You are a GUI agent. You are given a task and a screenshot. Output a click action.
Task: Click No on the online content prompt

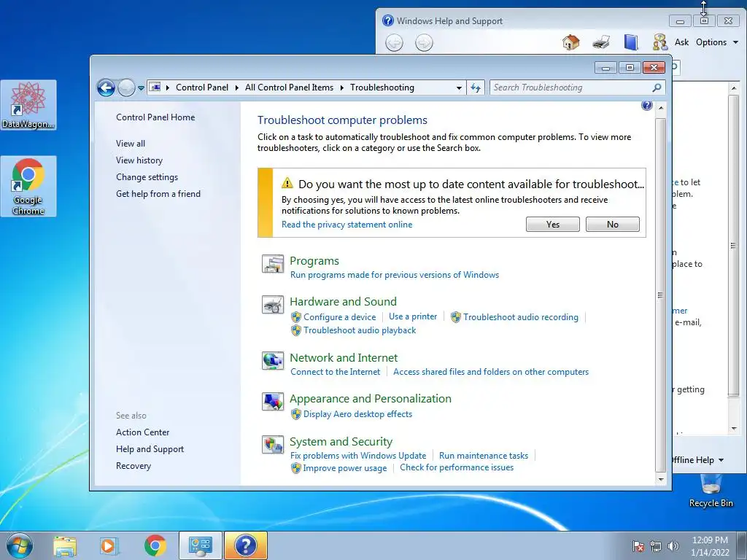[x=613, y=225]
